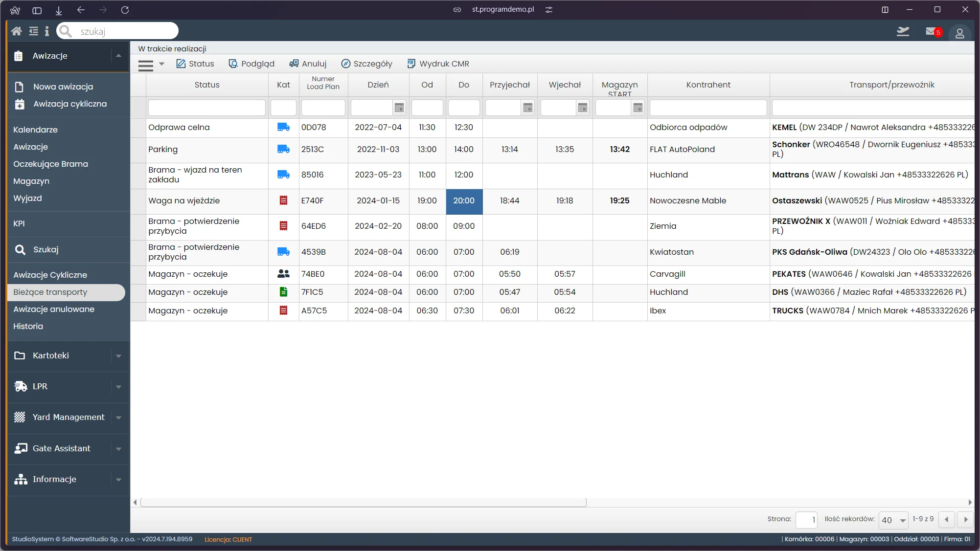Click the Szczegóły (Details) toolbar icon

(x=367, y=63)
